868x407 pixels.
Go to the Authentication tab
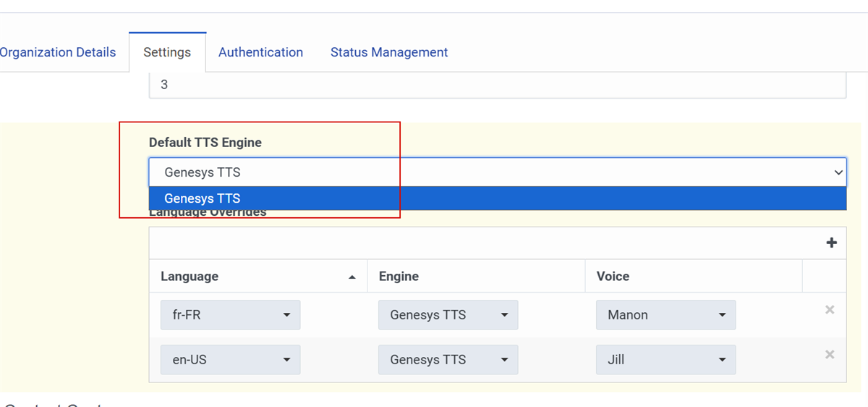[x=260, y=52]
